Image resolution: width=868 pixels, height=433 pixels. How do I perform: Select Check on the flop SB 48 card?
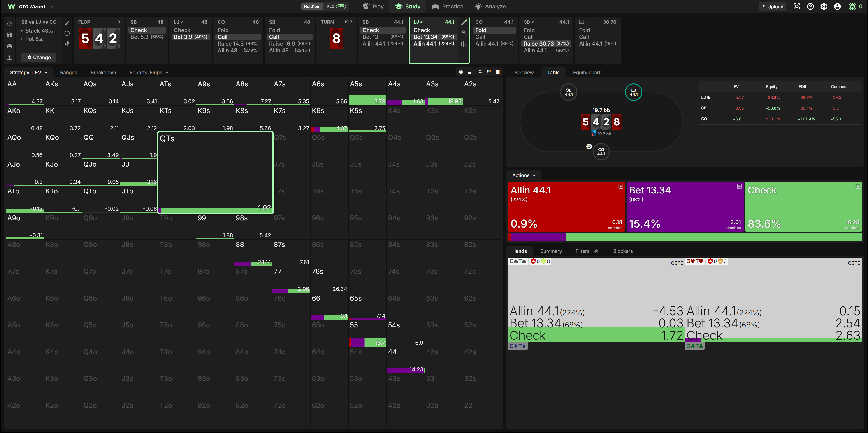[147, 30]
